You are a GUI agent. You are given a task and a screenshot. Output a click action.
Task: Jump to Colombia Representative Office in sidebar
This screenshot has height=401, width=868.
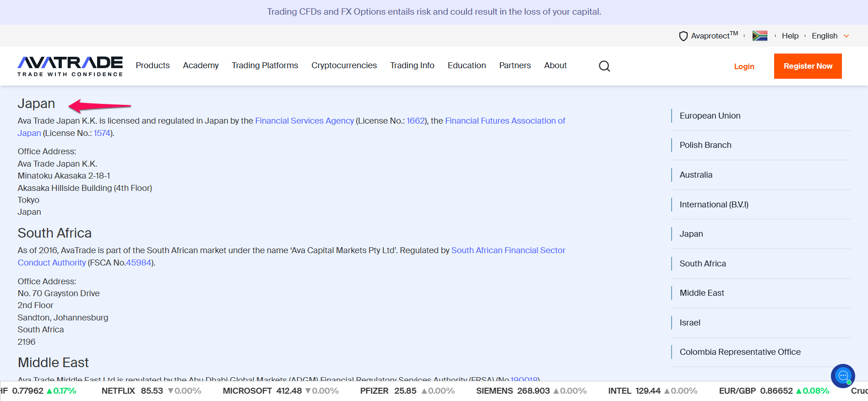[740, 352]
